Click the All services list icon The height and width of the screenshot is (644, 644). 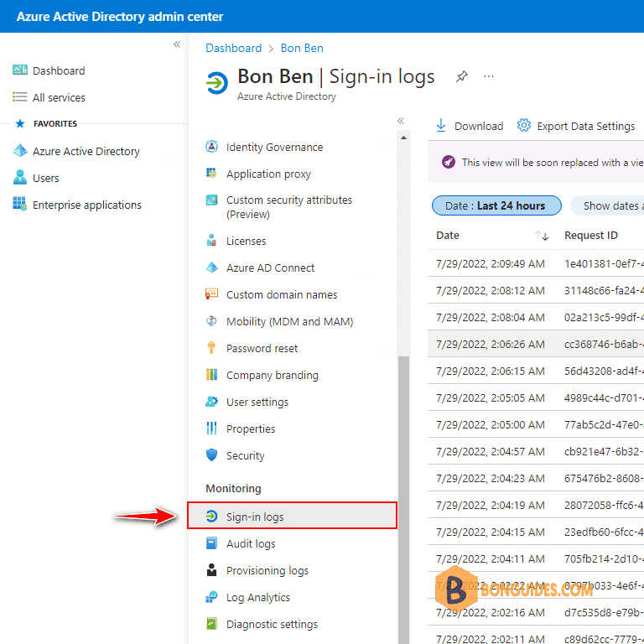point(20,97)
